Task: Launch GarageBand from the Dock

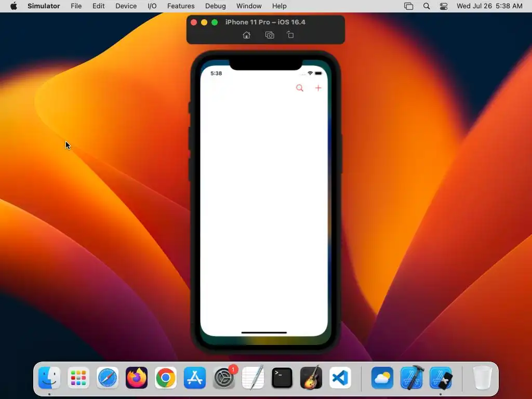Action: [311, 378]
